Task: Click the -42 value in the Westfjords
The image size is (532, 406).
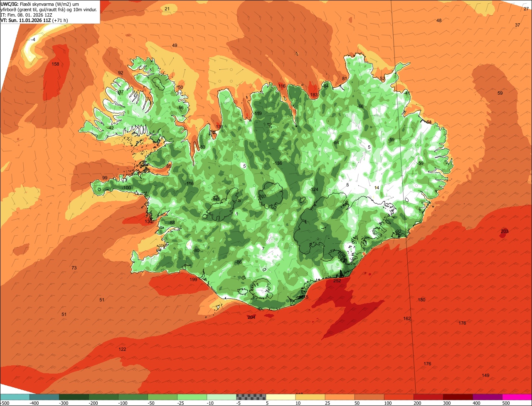Action: click(110, 128)
